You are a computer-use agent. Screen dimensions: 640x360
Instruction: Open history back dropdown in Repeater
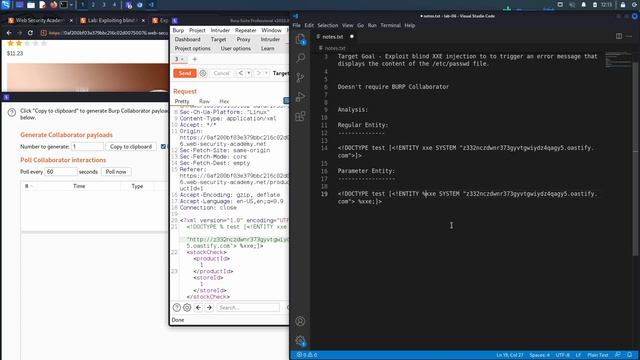(249, 73)
